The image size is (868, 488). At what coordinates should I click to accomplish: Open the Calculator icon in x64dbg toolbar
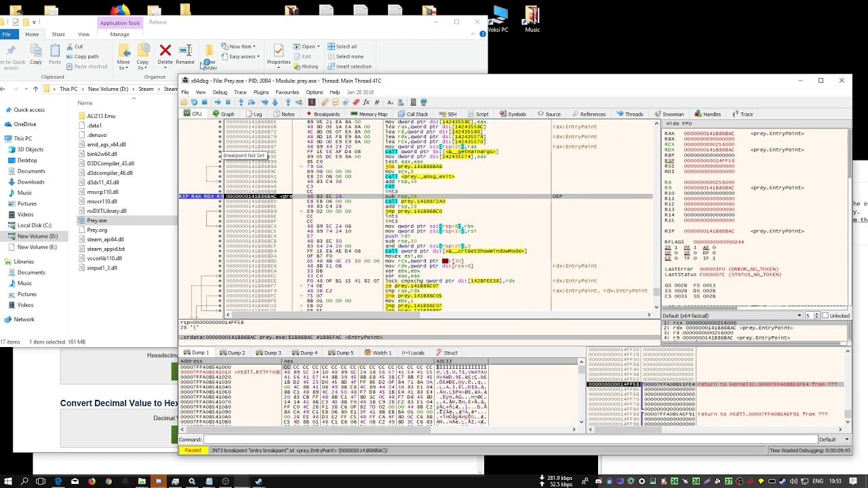pyautogui.click(x=413, y=102)
